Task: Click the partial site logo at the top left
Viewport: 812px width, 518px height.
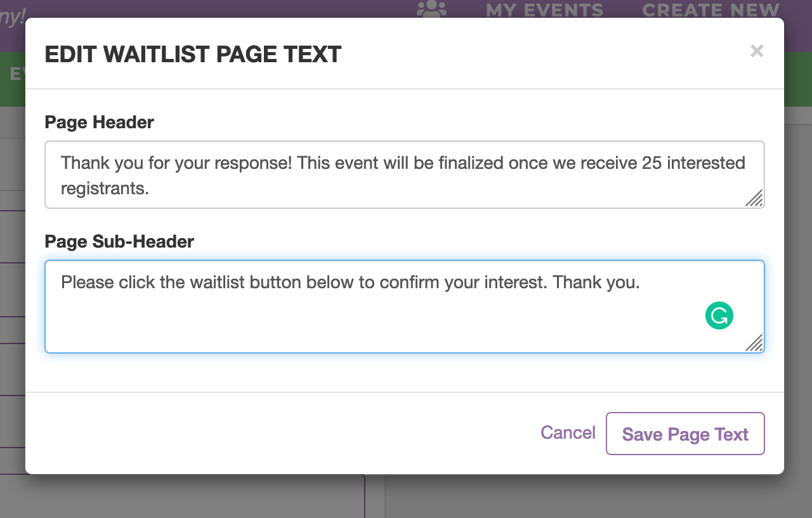Action: 12,17
